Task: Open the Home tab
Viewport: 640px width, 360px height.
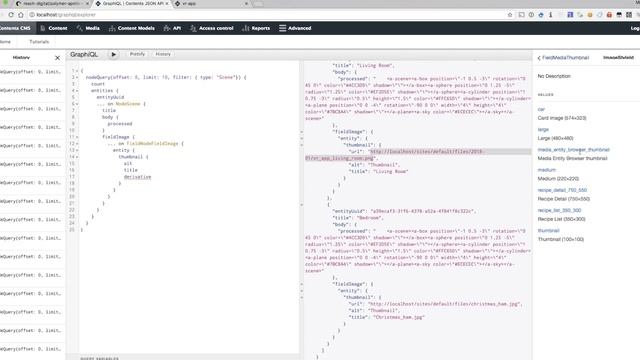Action: click(5, 42)
